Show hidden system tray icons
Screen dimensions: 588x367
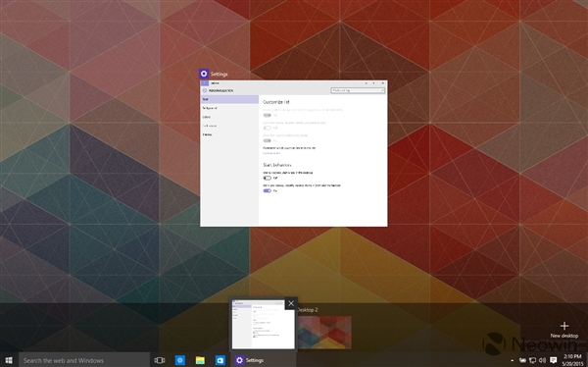pos(513,360)
